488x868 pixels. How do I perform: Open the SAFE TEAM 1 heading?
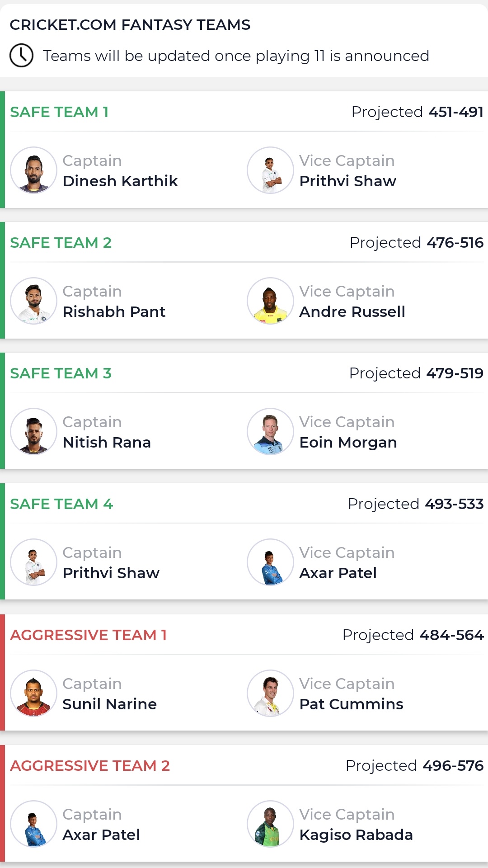point(59,112)
